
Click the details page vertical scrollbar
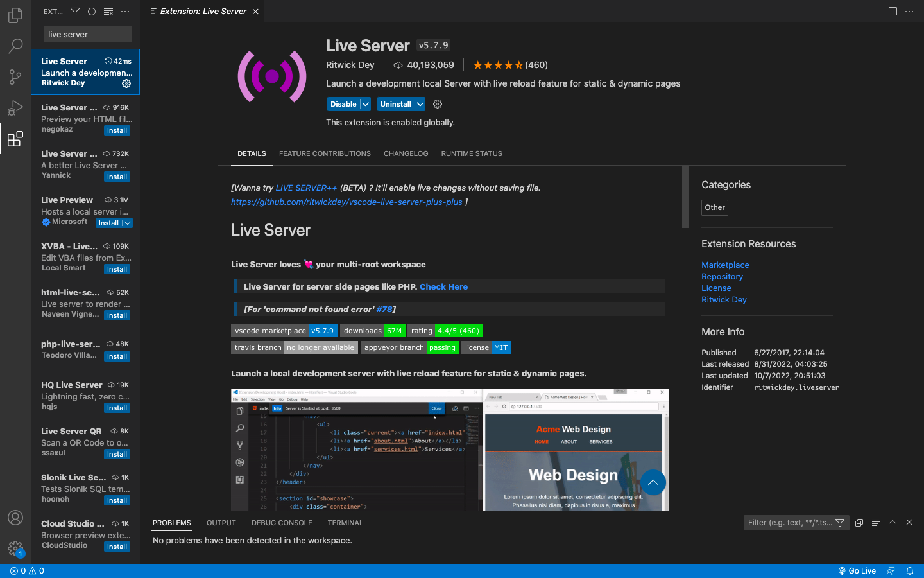(x=685, y=197)
